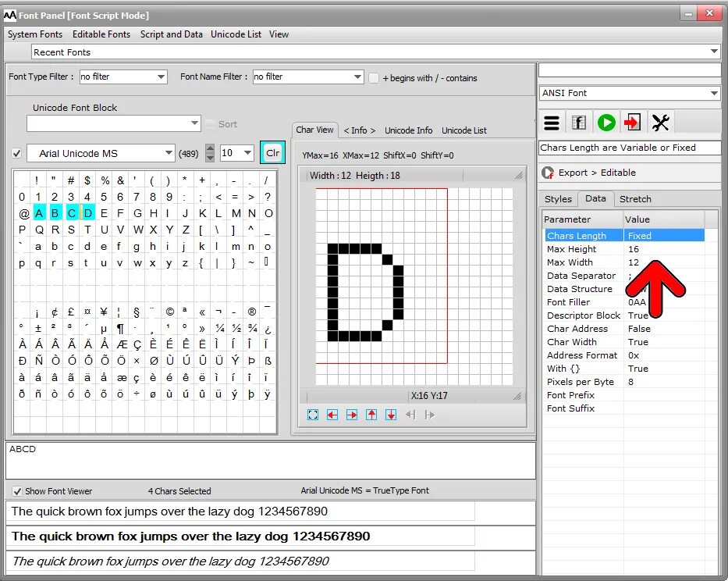Click the red arrow export-to-file icon
The image size is (728, 581).
[x=632, y=123]
